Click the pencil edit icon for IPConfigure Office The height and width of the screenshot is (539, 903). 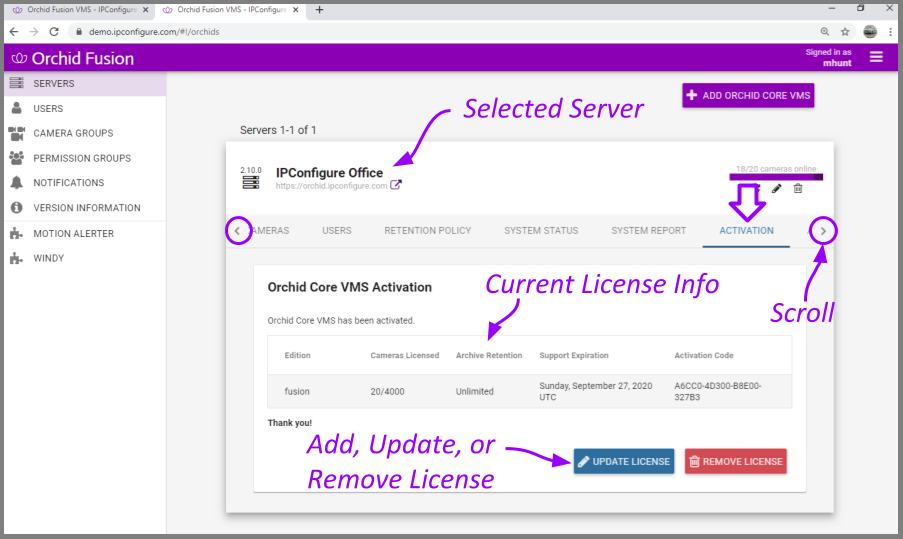pyautogui.click(x=777, y=188)
